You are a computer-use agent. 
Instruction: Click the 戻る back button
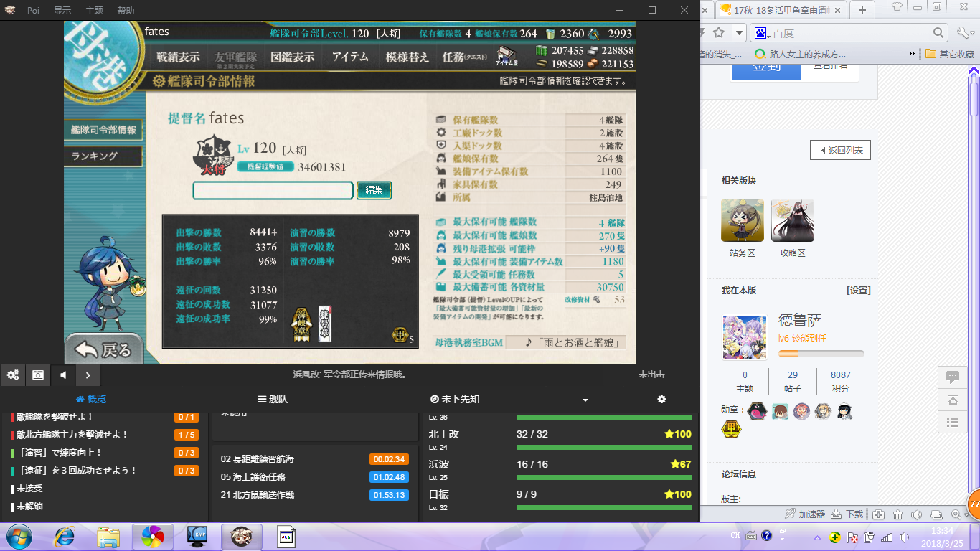click(x=103, y=349)
